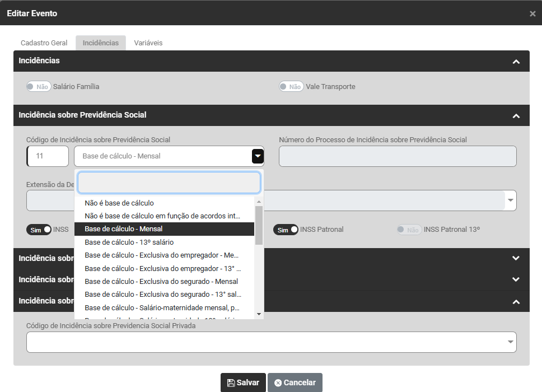
Task: Expand the second collapsed Incidência section chevron
Action: (516, 279)
